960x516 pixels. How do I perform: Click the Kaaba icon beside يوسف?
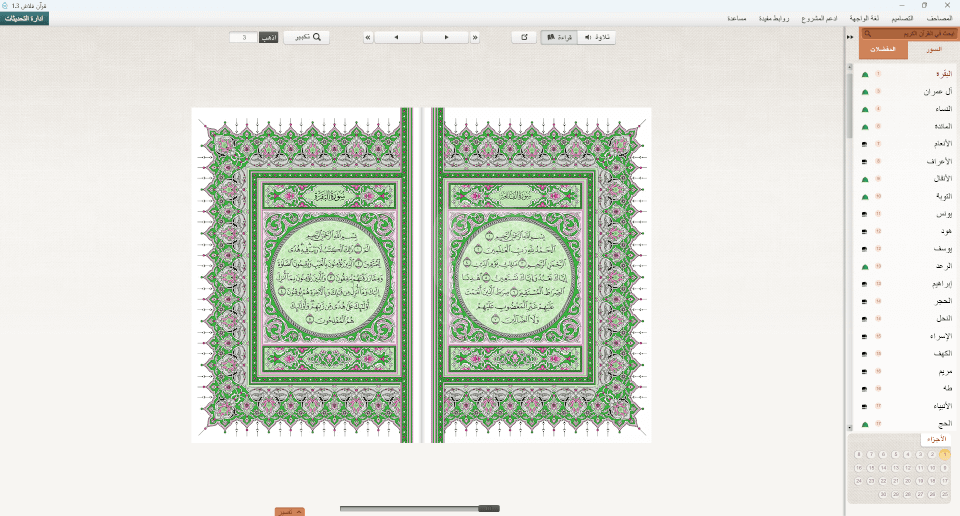[865, 249]
